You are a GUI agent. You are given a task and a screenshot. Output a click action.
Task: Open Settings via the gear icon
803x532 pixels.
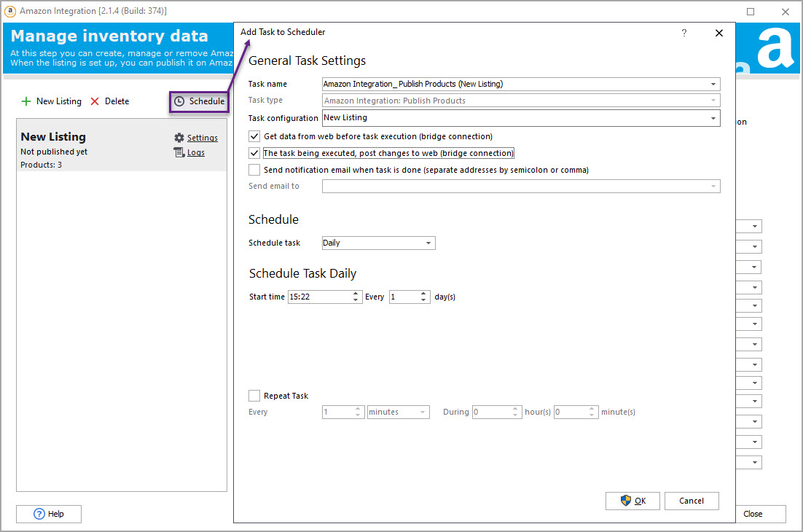pyautogui.click(x=179, y=138)
